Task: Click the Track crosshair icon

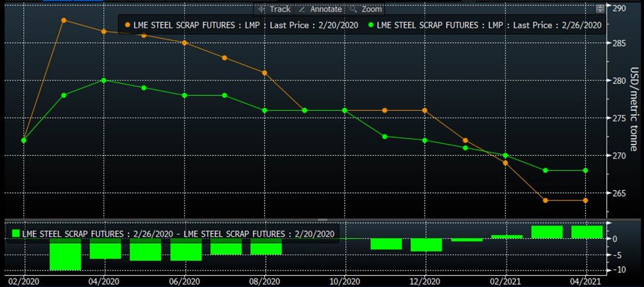Action: 262,9
